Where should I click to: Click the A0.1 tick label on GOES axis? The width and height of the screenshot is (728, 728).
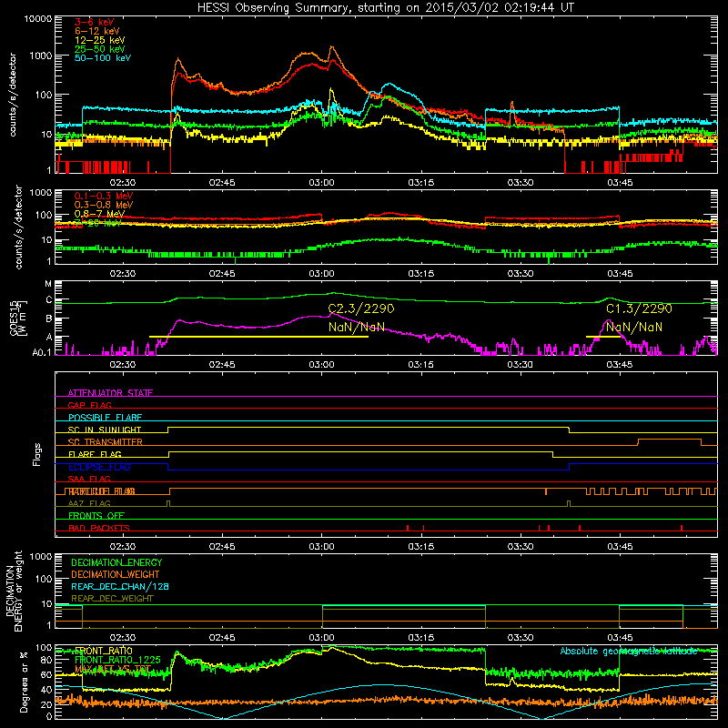42,353
